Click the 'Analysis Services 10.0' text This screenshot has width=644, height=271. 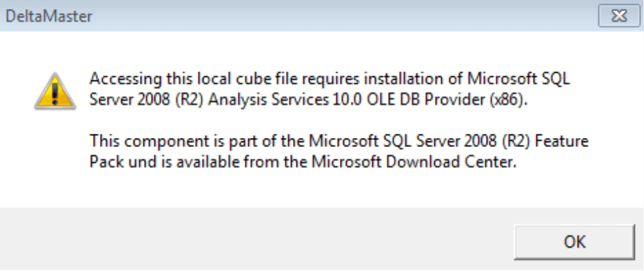287,100
